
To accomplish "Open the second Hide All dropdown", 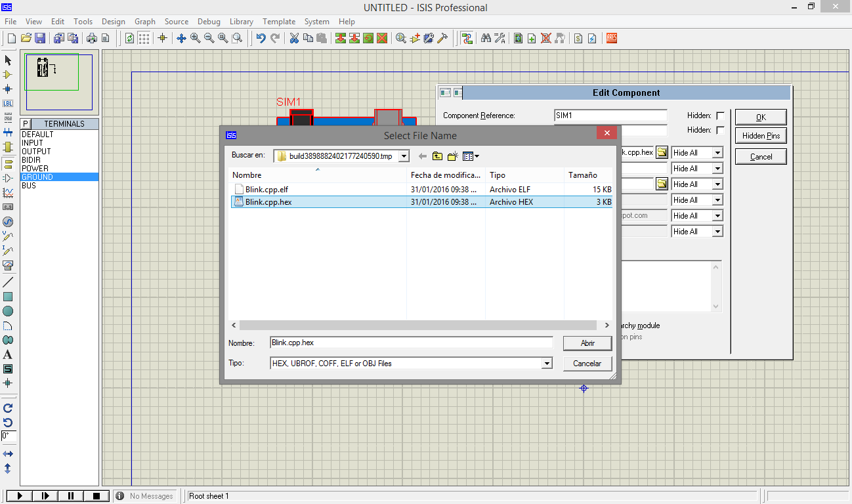I will (717, 169).
